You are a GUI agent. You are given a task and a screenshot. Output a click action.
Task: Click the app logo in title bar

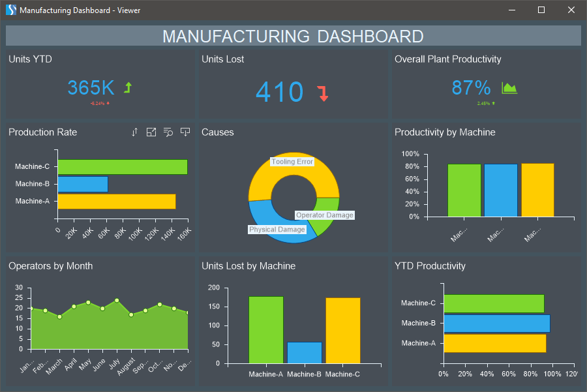coord(10,10)
